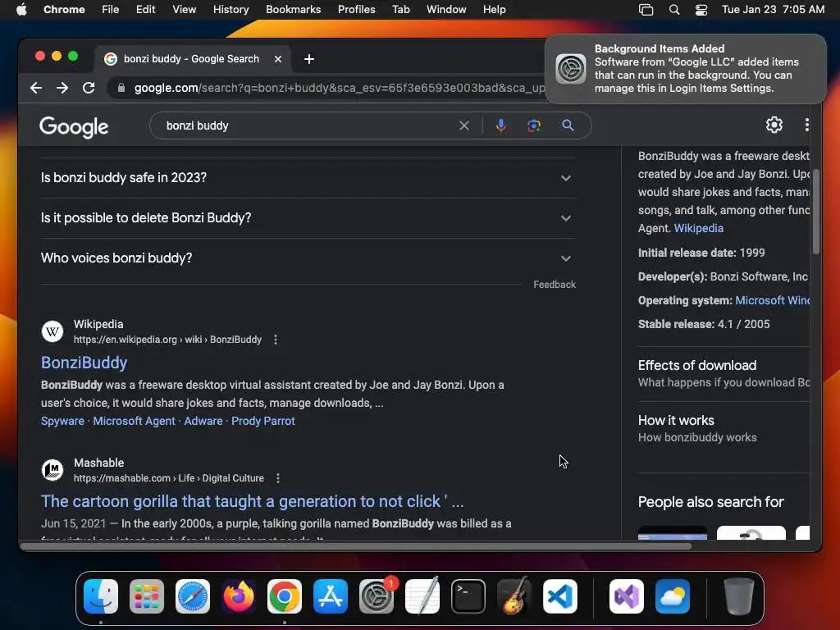840x630 pixels.
Task: Click the vertical page scrollbar
Action: coord(816,212)
